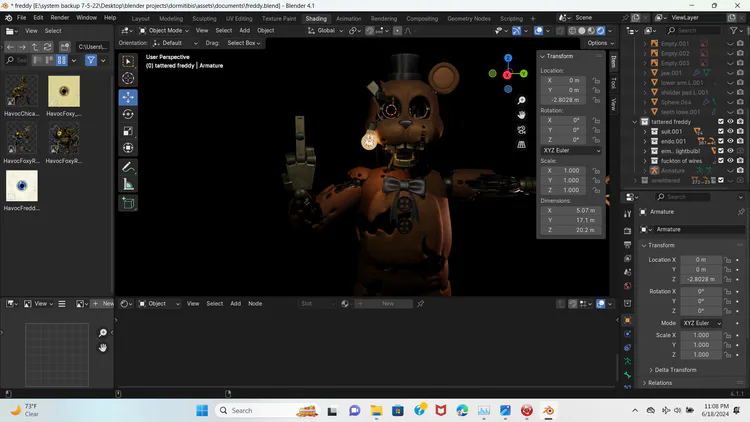Hide suit.001 in viewport with eye icon
The image size is (750, 422).
tap(730, 132)
